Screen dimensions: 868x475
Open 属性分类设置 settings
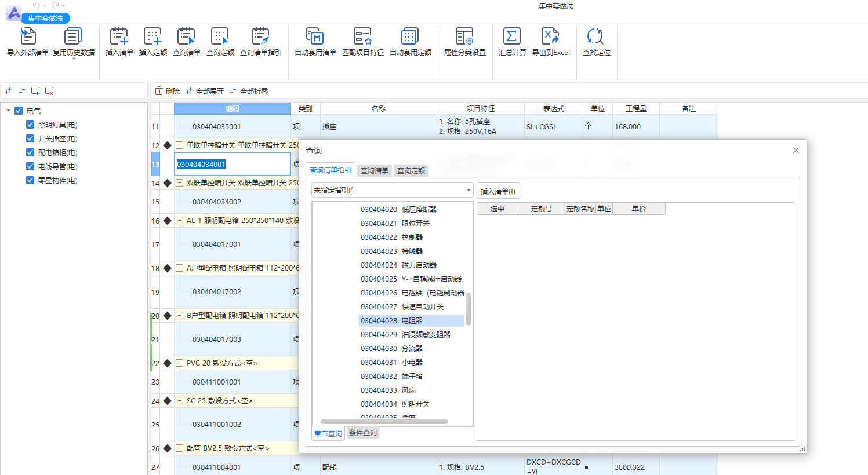pos(465,42)
